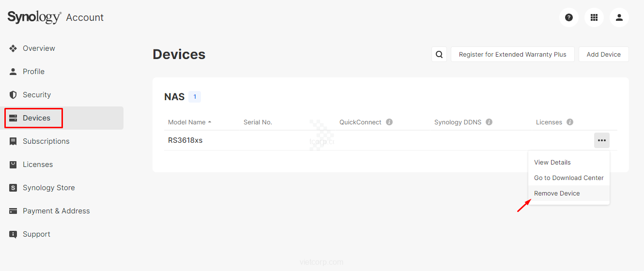Sort by Model Name column arrow

(x=210, y=122)
